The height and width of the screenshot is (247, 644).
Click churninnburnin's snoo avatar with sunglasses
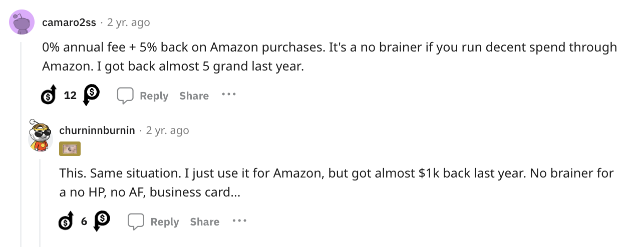click(41, 135)
